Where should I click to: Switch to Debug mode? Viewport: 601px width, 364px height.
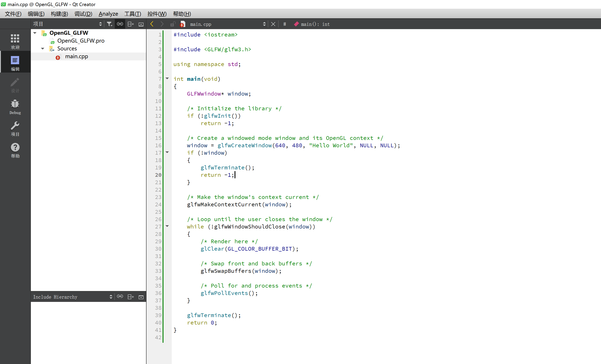(15, 107)
